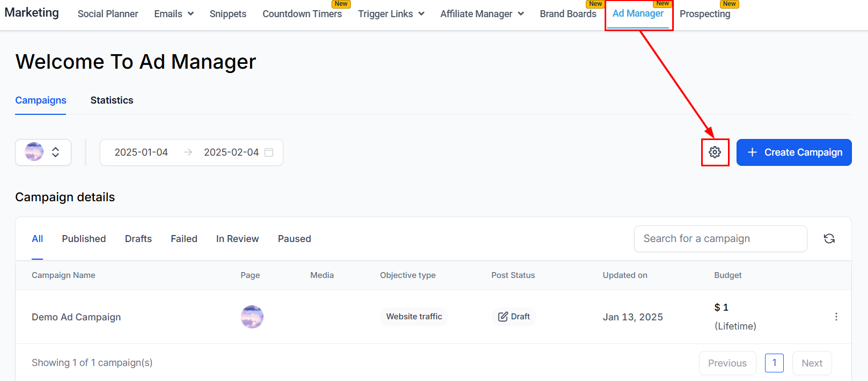Click Showing 1 of 1 campaign(s) text
The image size is (868, 381).
click(92, 363)
